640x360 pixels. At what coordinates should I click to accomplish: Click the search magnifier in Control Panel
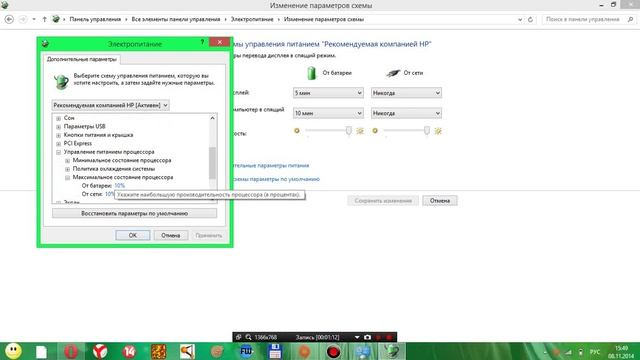coord(630,19)
